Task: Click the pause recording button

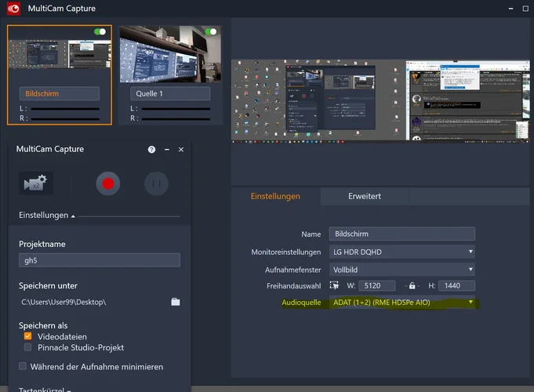Action: tap(156, 183)
